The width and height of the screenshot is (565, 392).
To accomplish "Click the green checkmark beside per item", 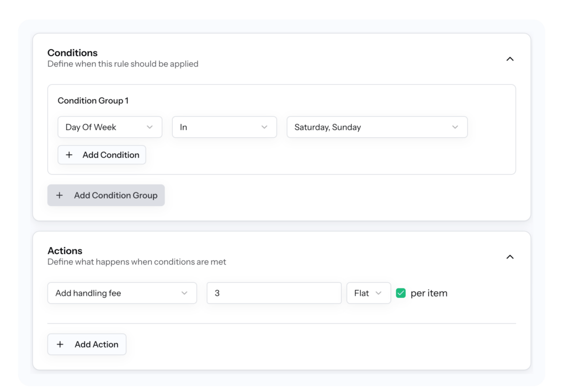I will click(x=401, y=293).
